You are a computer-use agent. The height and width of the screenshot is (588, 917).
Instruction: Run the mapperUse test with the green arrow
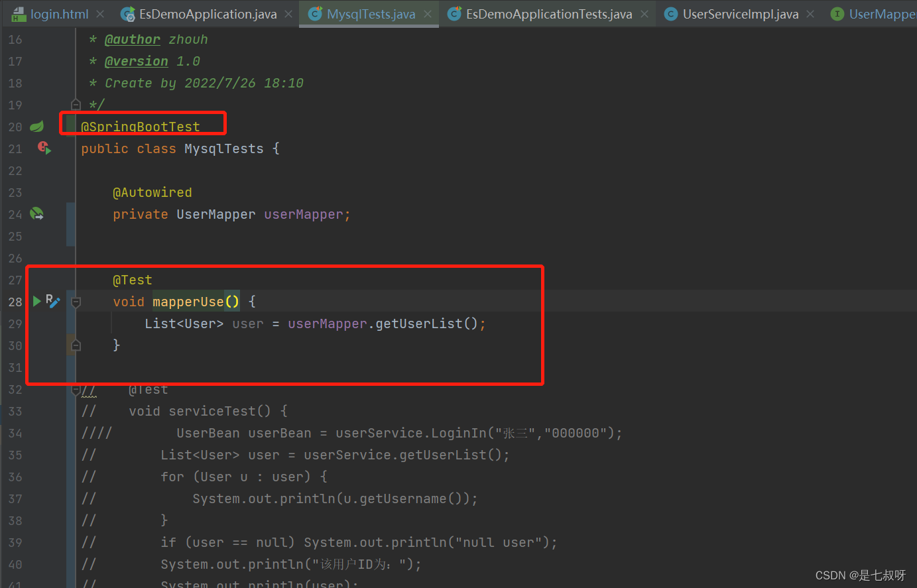(x=37, y=302)
